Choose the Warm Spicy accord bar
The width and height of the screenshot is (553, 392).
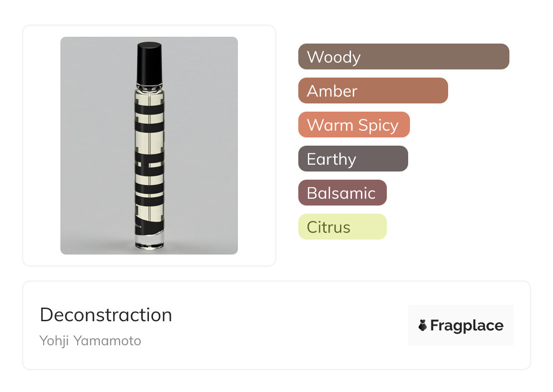pyautogui.click(x=354, y=125)
